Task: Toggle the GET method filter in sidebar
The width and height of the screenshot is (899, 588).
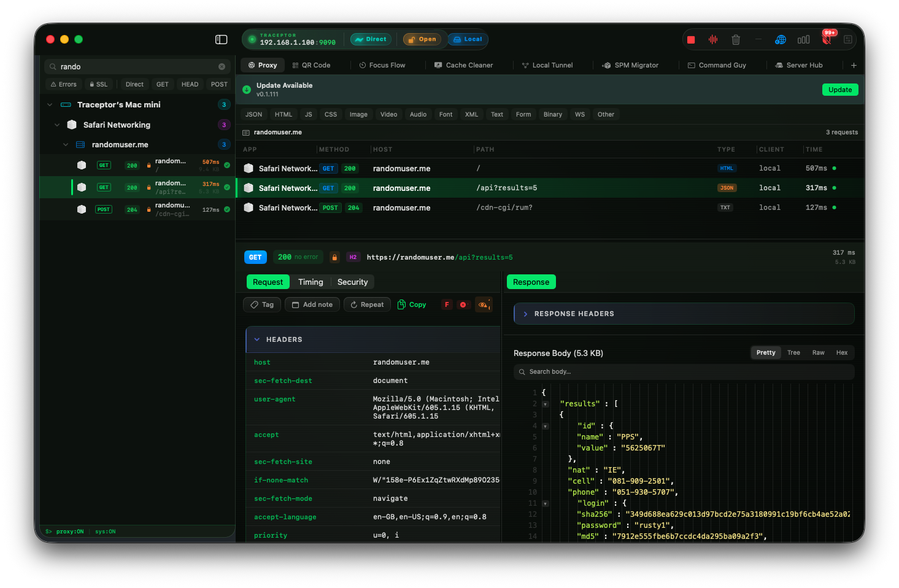Action: coord(163,85)
